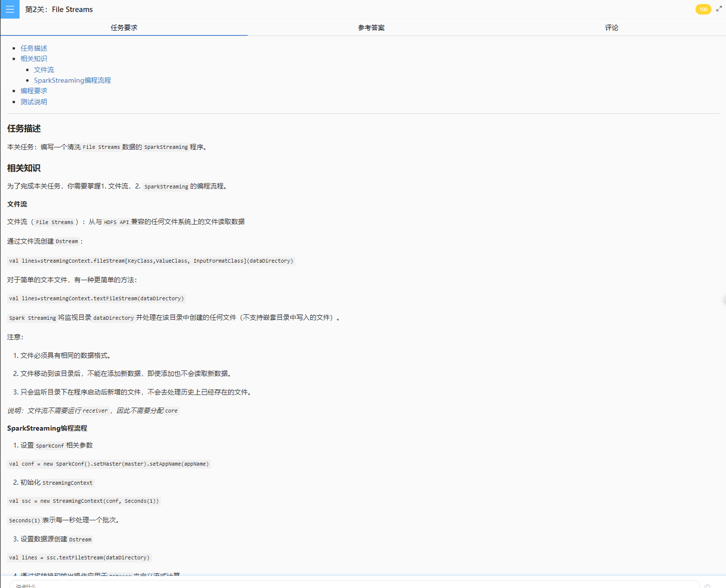This screenshot has height=588, width=726.
Task: Expand the panel to fullscreen
Action: pyautogui.click(x=719, y=9)
